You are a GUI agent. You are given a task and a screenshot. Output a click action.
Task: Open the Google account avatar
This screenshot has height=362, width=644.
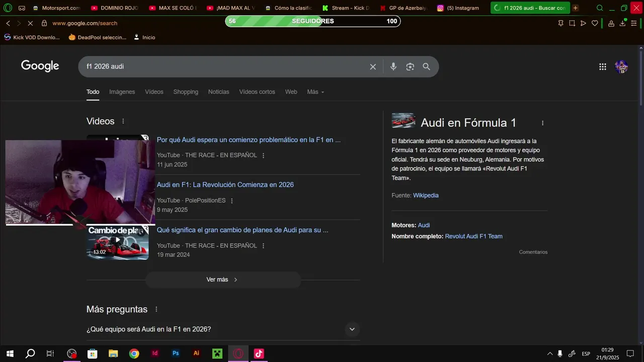[621, 67]
